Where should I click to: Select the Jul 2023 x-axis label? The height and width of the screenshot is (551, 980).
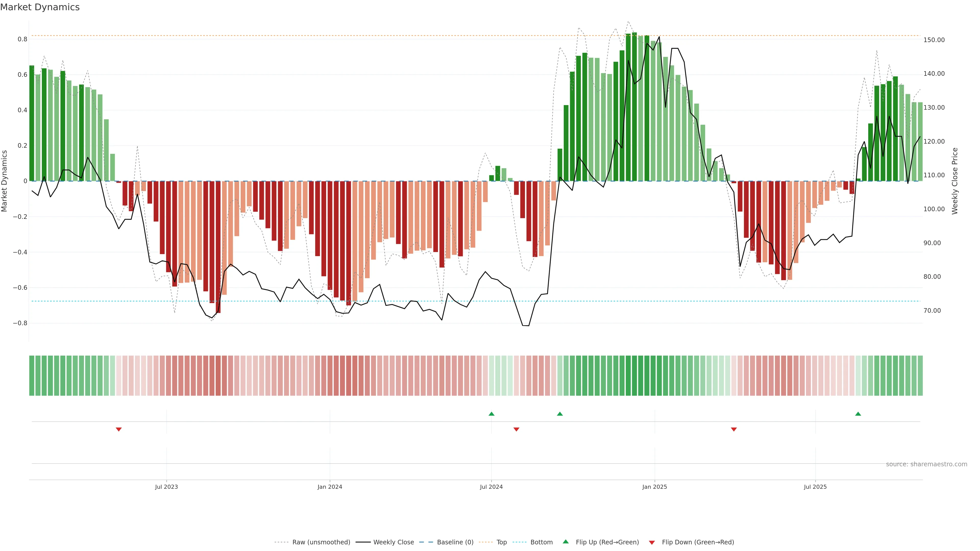click(x=166, y=487)
